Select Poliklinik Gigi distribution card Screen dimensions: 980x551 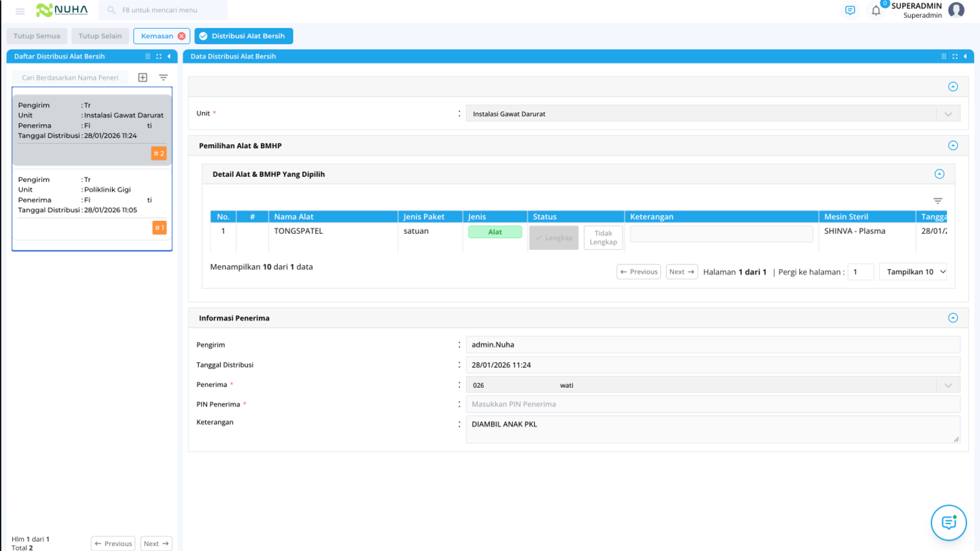92,204
